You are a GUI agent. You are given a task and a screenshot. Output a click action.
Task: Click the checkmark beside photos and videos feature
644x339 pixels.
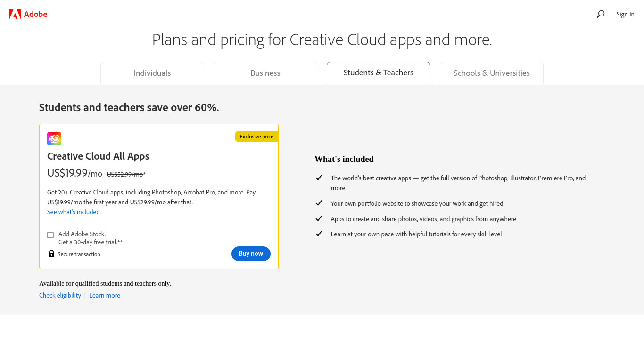click(x=319, y=218)
